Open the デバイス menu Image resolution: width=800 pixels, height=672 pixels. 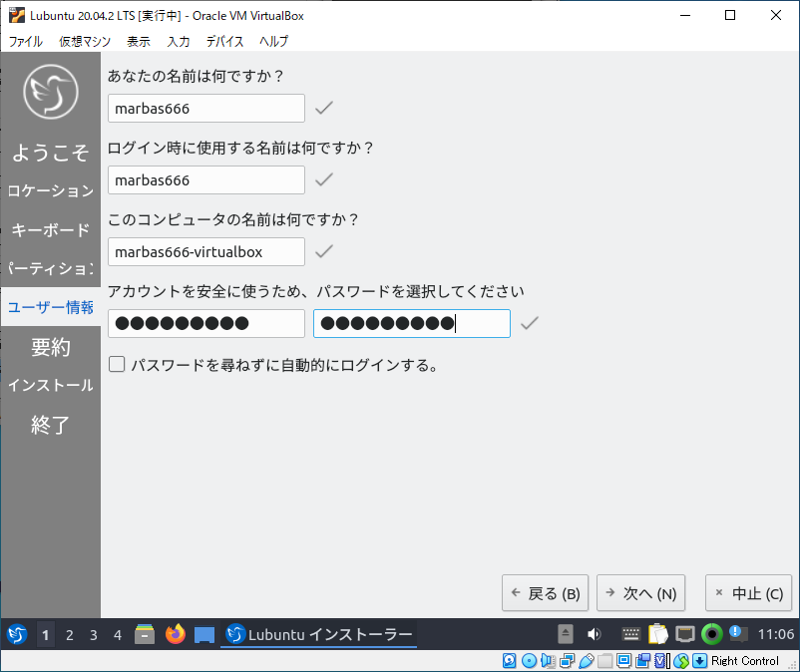click(x=225, y=41)
